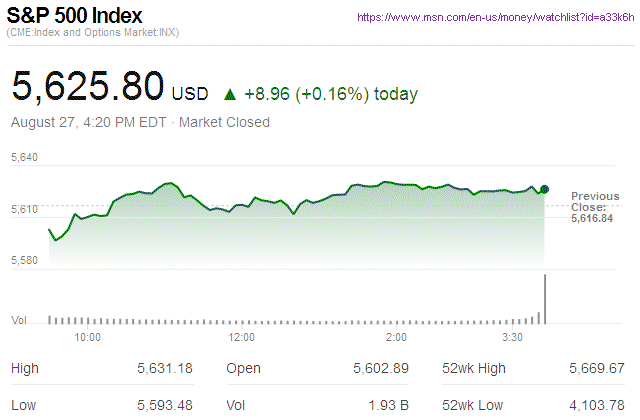Click the Open value 5,602.89

click(380, 369)
